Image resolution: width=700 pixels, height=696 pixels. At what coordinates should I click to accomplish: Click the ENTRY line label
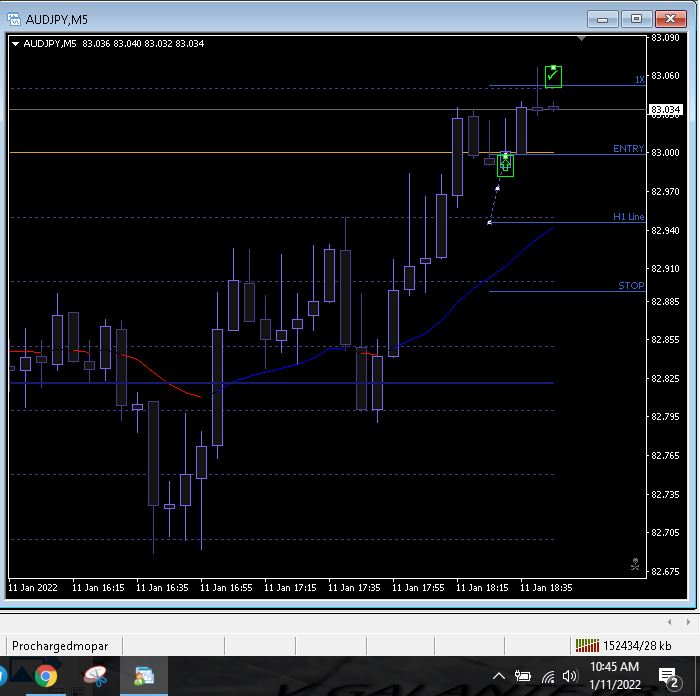[629, 149]
